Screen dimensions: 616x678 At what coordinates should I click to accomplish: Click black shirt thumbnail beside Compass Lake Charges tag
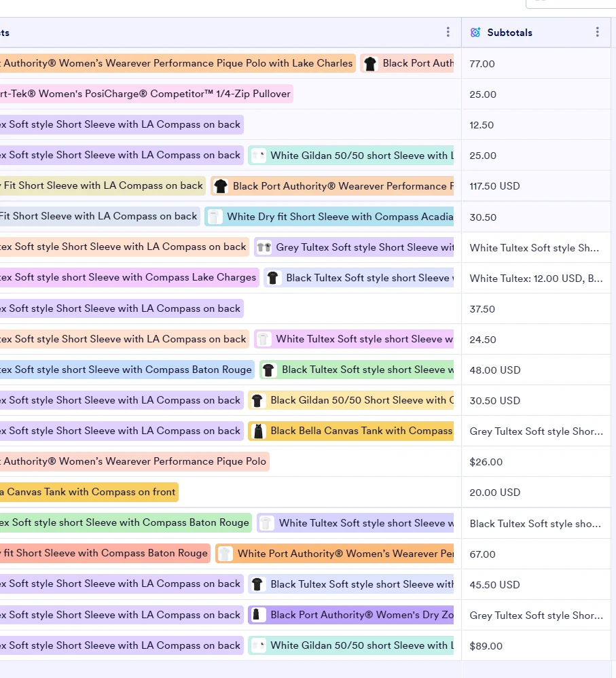pyautogui.click(x=273, y=278)
